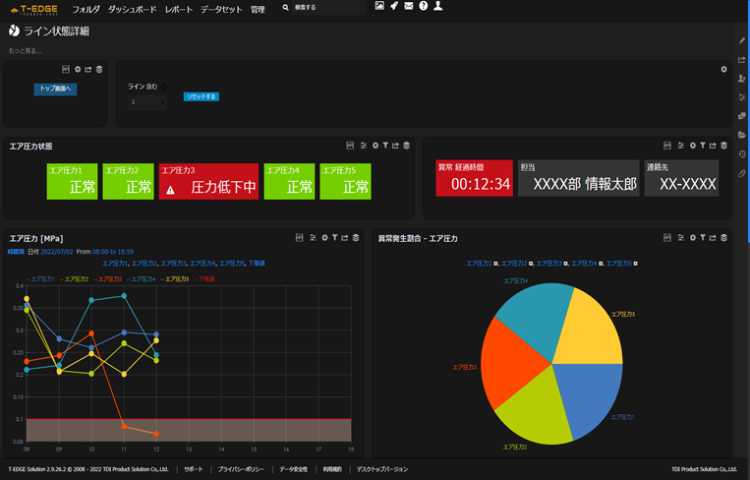Click the database stack icon in エア圧力状態 panel

click(x=406, y=145)
